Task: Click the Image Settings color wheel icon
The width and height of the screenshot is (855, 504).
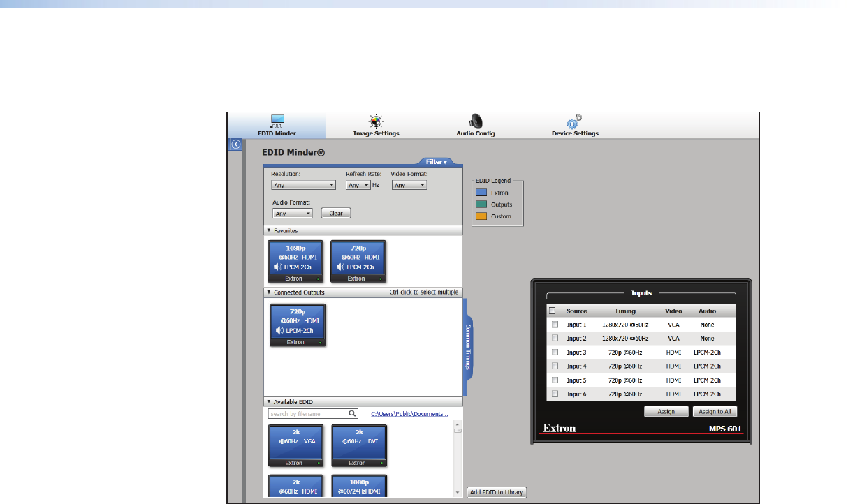Action: tap(376, 121)
